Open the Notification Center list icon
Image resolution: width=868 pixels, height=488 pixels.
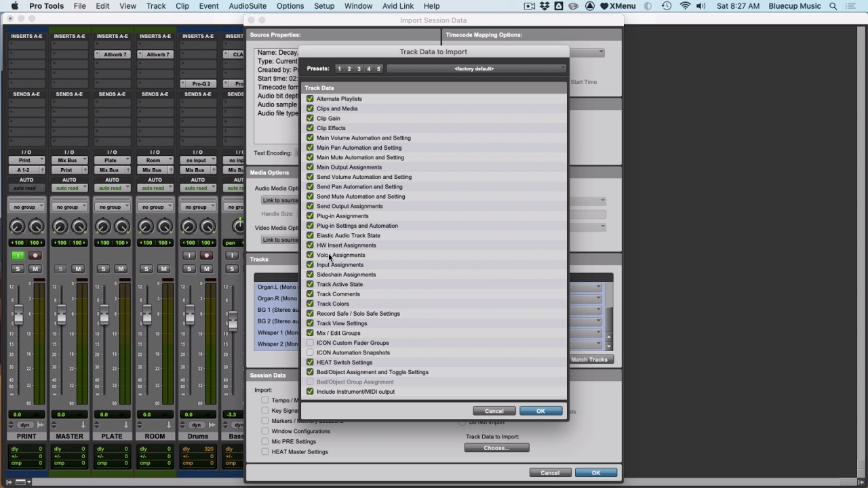851,6
